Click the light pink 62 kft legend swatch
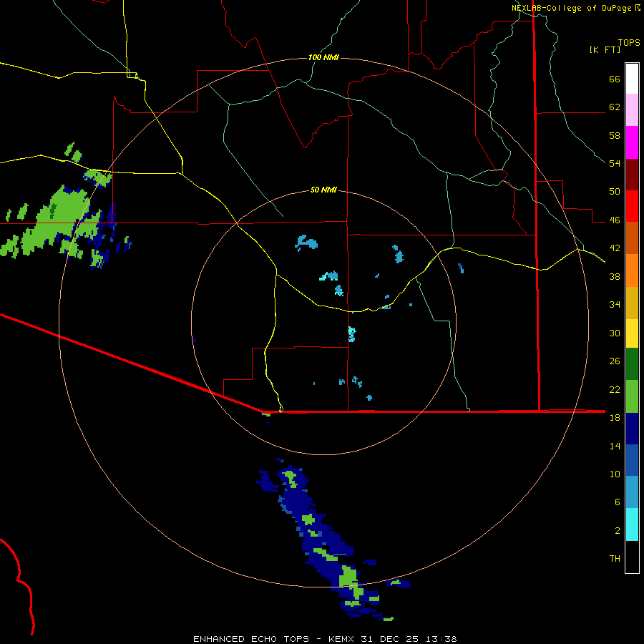The image size is (644, 644). pyautogui.click(x=632, y=110)
